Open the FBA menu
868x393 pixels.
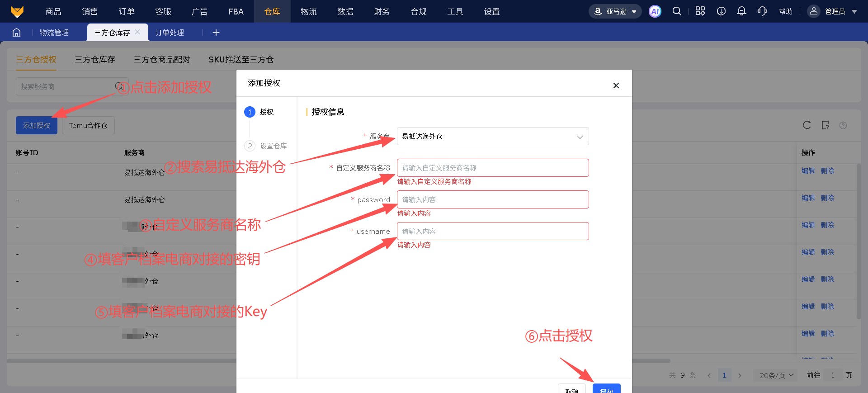click(236, 11)
